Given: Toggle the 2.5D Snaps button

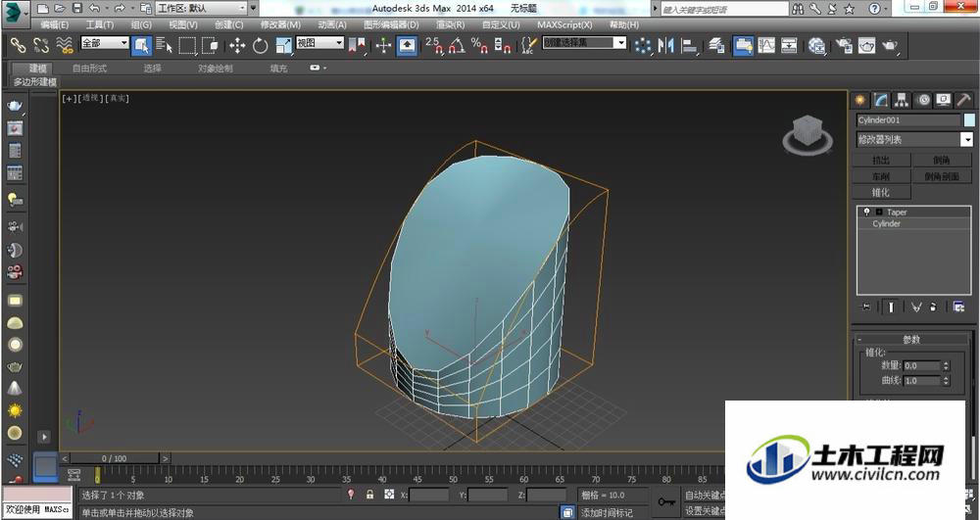Looking at the screenshot, I should coord(434,46).
